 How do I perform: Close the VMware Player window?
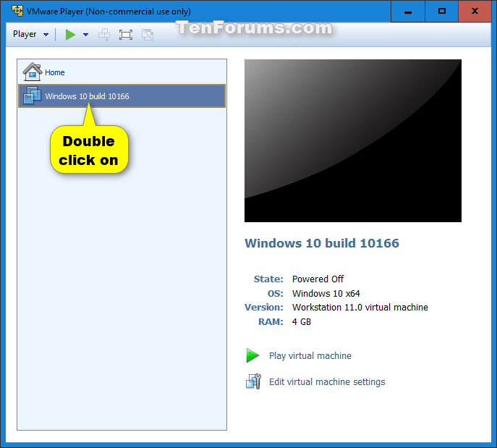point(475,12)
